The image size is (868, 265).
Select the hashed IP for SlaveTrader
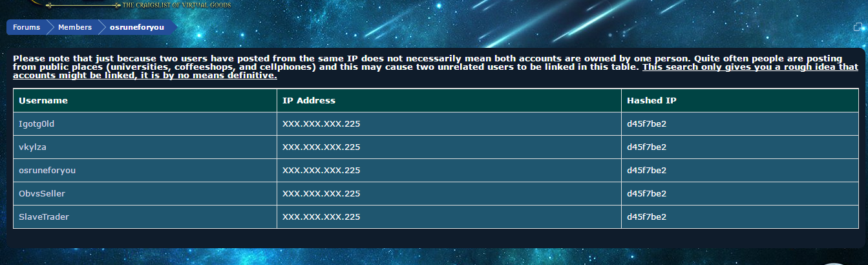tap(740, 217)
